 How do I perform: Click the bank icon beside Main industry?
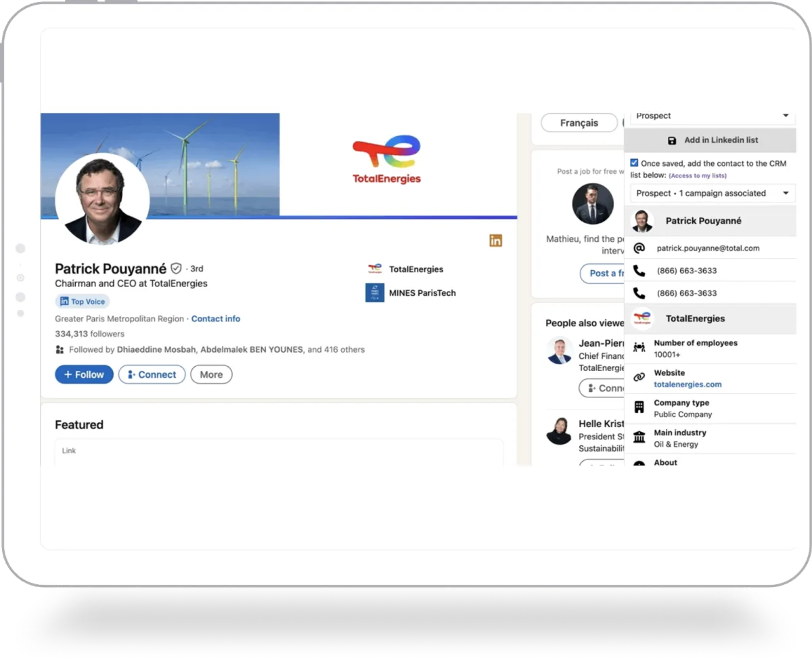coord(639,437)
